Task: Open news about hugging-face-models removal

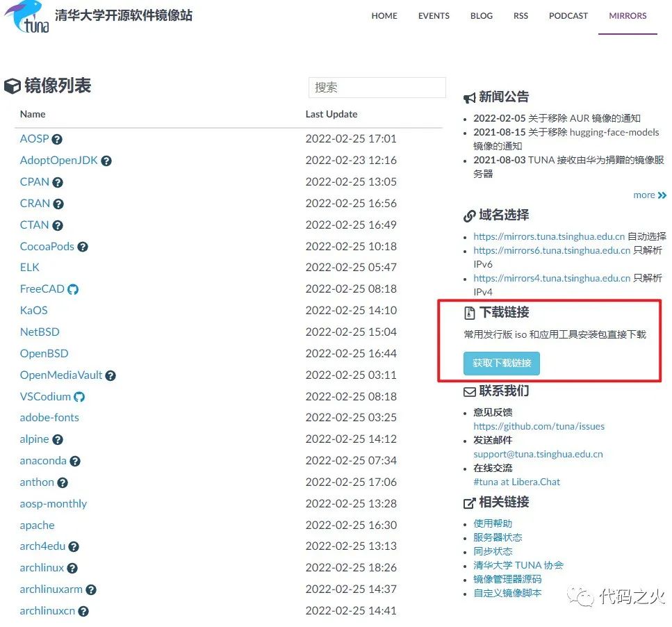Action: pyautogui.click(x=566, y=139)
